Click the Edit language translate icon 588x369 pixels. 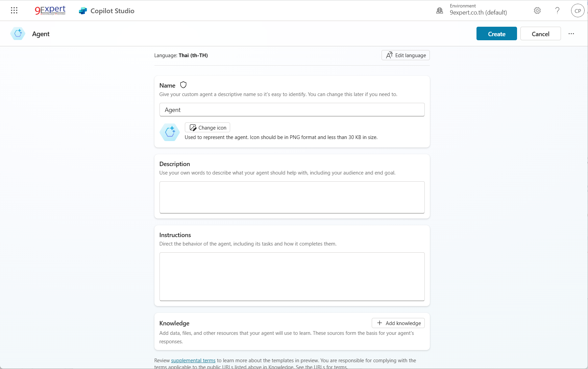coord(389,55)
